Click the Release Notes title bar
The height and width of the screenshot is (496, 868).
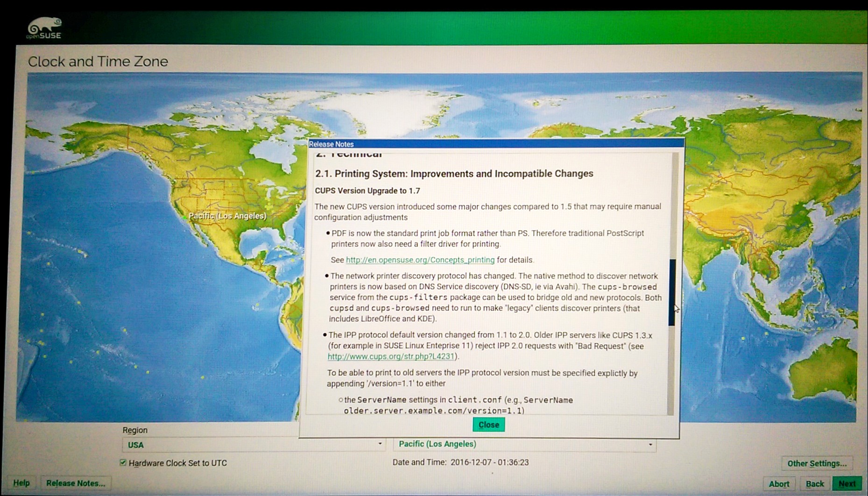(x=496, y=144)
